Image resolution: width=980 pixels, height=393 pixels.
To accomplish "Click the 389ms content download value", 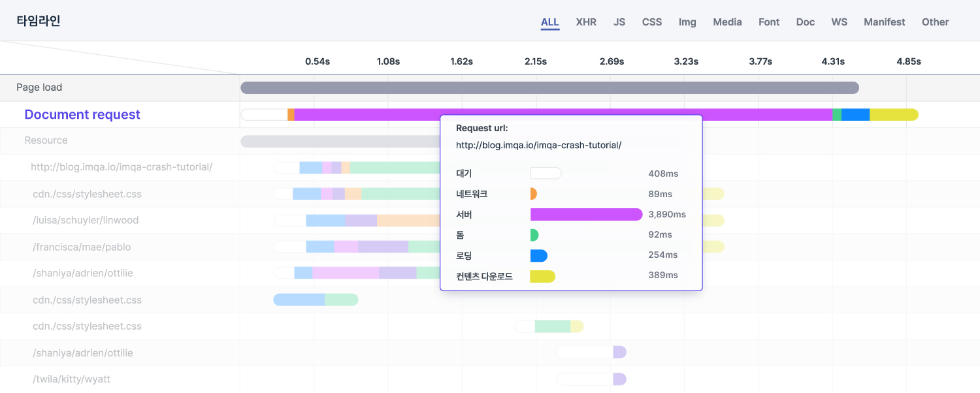I will [663, 275].
